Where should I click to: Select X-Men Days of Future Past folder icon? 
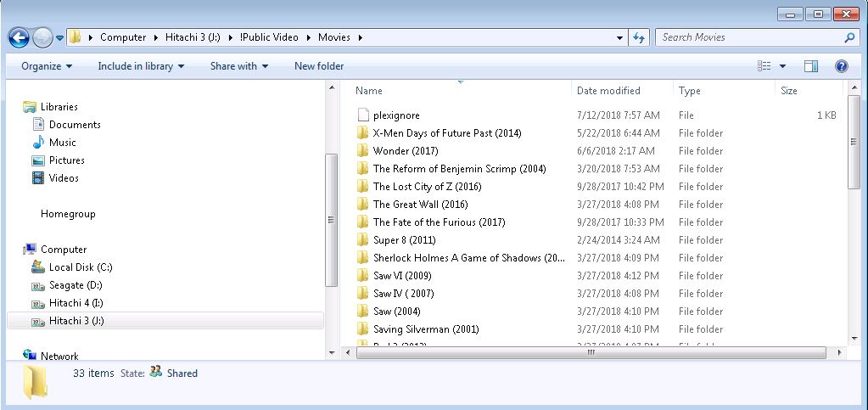tap(362, 133)
